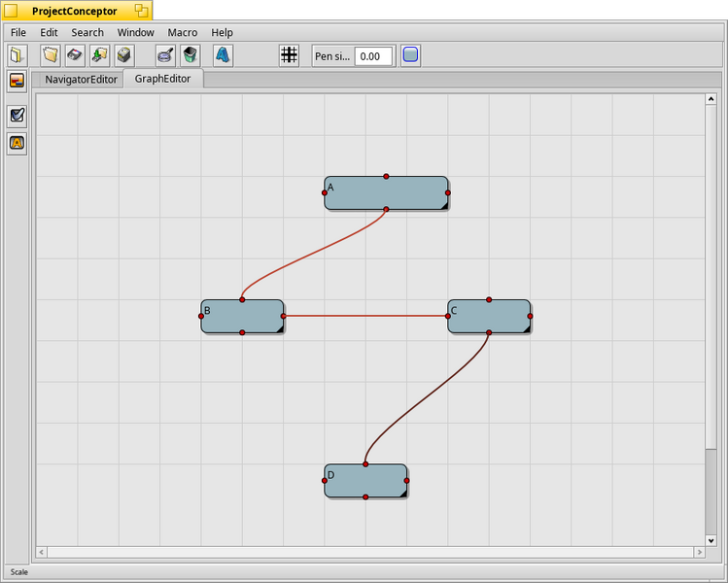Viewport: 728px width, 583px height.
Task: Click the zoom button in the title tab
Action: coord(142,11)
